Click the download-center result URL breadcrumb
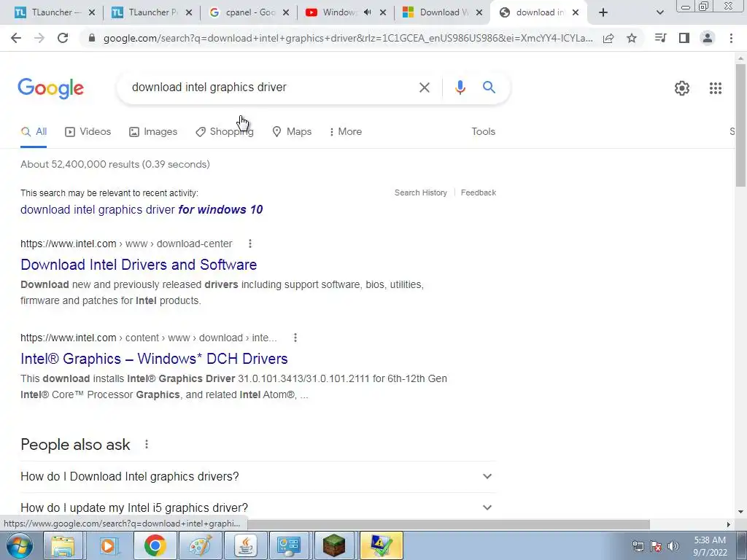The height and width of the screenshot is (560, 747). 126,244
